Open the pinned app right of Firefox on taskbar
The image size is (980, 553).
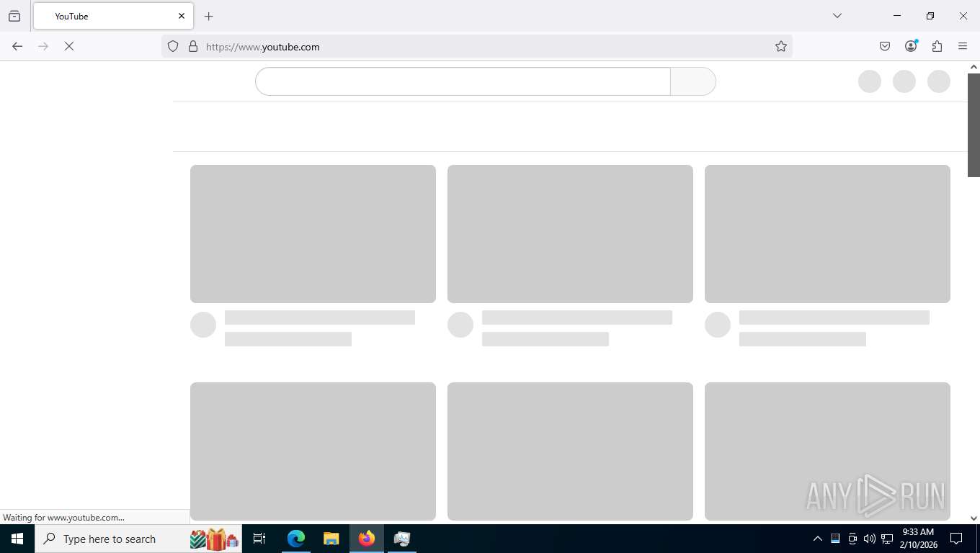[x=402, y=539]
